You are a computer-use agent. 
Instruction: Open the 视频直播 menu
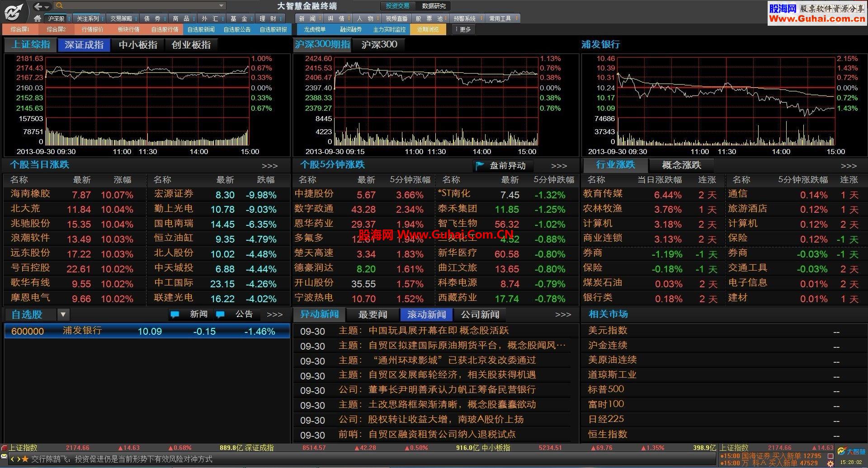pyautogui.click(x=396, y=19)
